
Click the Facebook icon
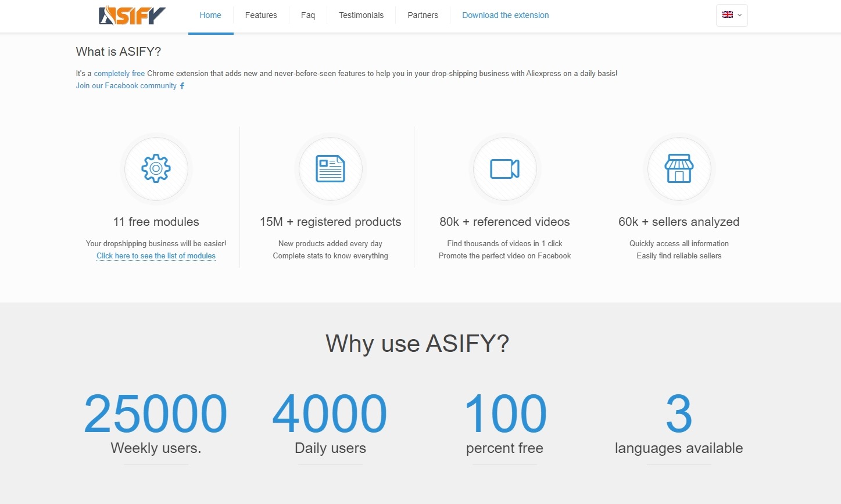click(x=182, y=86)
